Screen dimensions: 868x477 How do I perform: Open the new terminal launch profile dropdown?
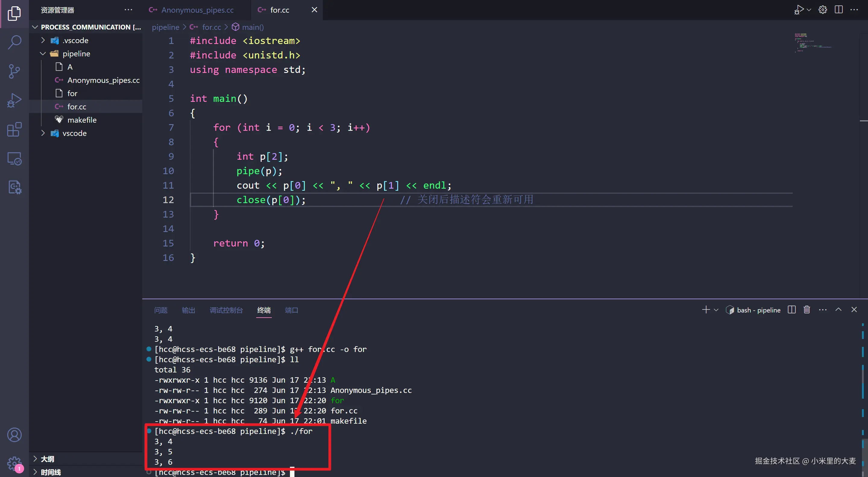pyautogui.click(x=716, y=310)
